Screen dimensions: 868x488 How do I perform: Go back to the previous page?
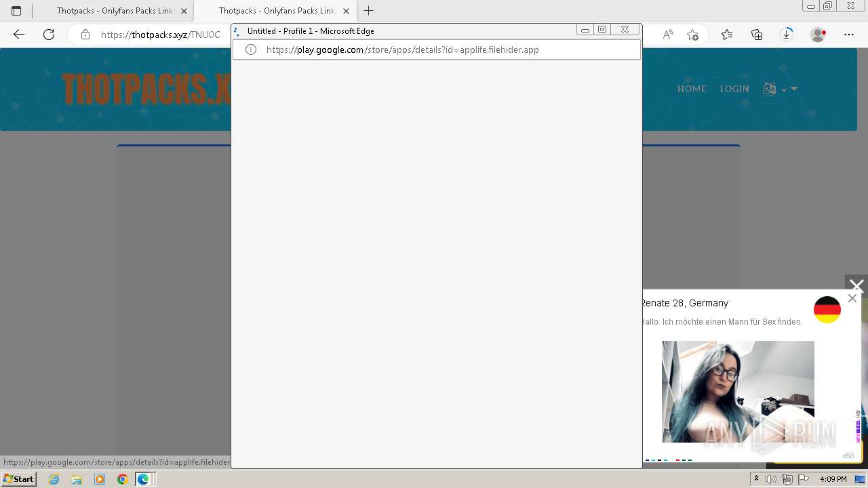click(x=19, y=35)
